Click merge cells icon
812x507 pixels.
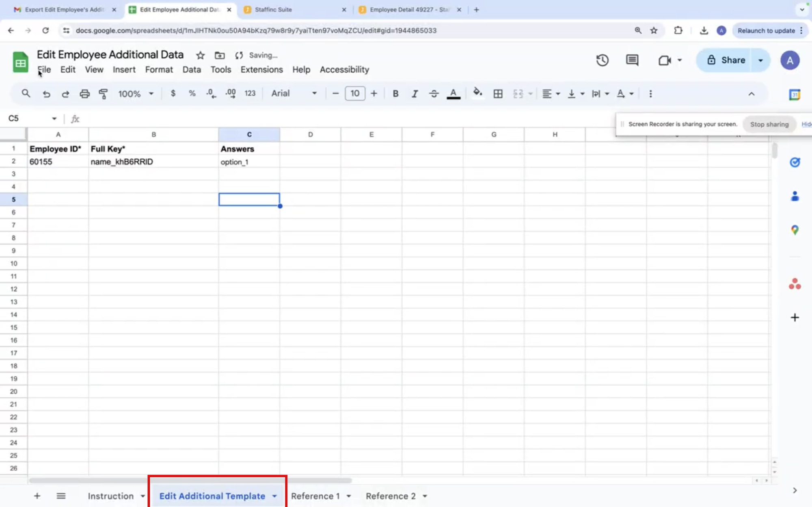pyautogui.click(x=518, y=94)
